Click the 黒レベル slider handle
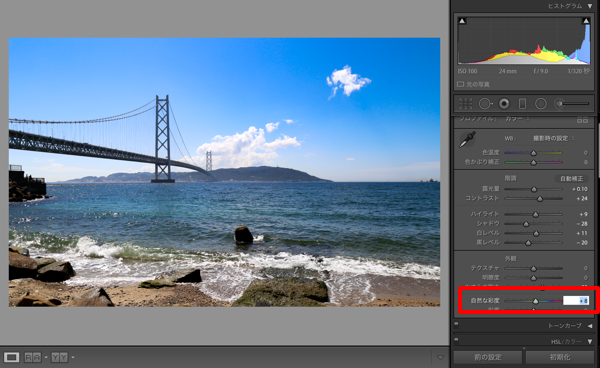The image size is (600, 368). (x=528, y=243)
